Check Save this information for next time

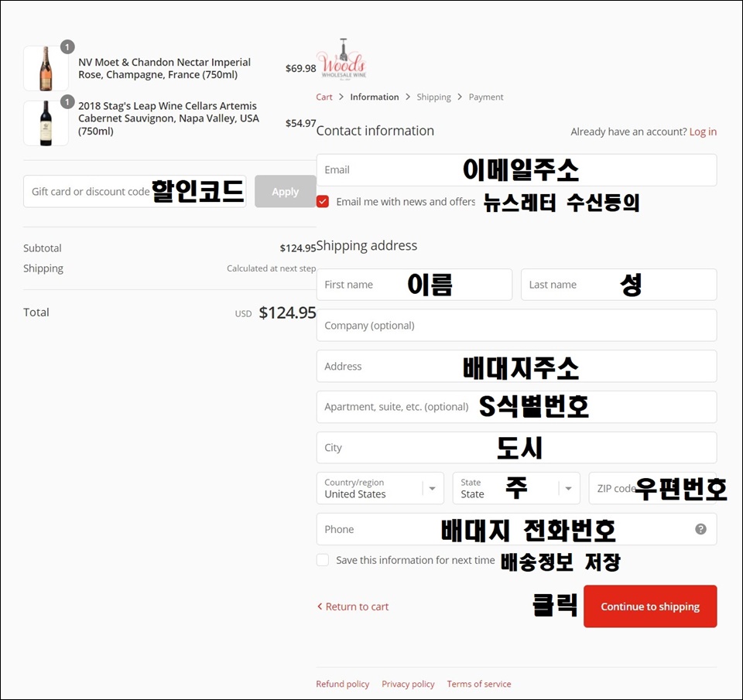coord(323,560)
